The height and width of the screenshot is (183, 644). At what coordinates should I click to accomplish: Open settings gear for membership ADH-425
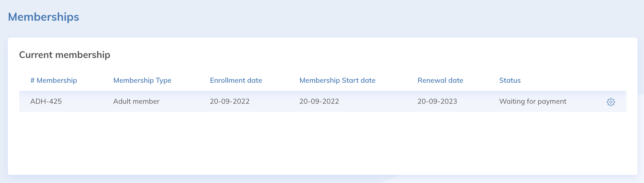[610, 102]
